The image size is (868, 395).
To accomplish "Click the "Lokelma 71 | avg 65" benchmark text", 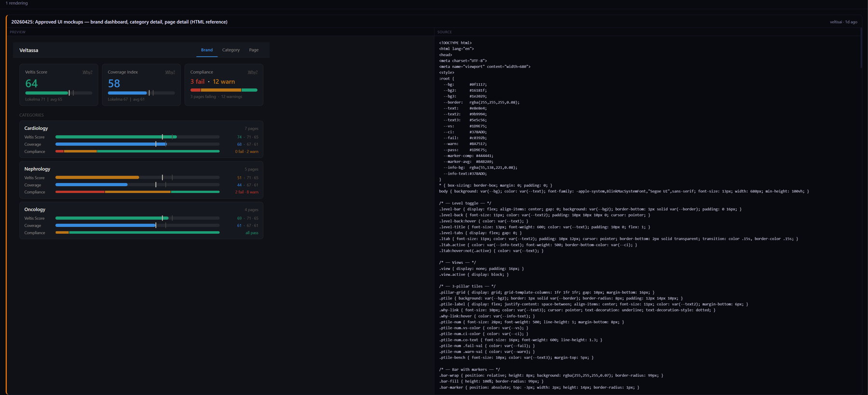I will coord(43,99).
